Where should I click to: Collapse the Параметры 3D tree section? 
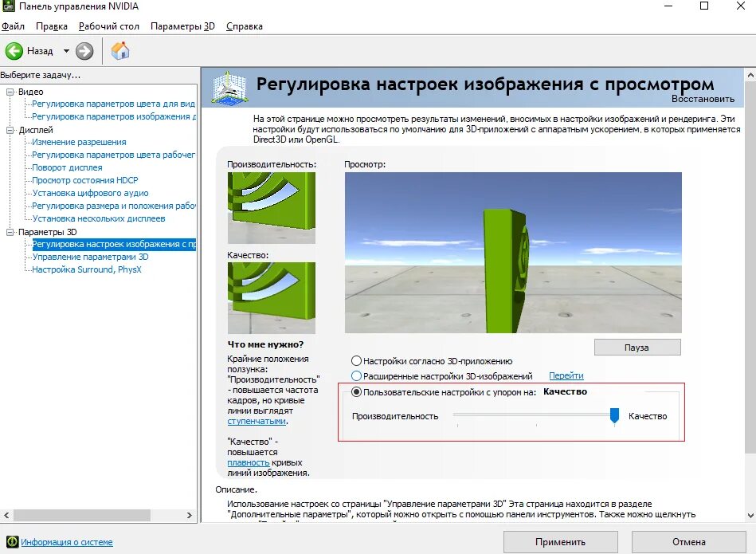point(10,232)
